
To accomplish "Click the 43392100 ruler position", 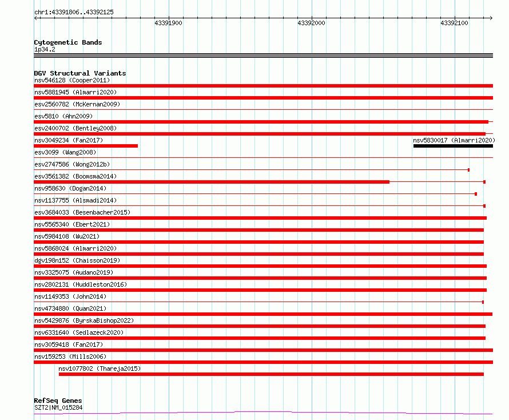I will point(455,23).
